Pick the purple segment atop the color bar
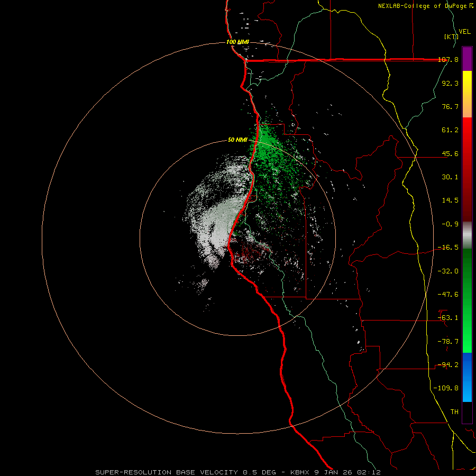Image resolution: width=476 pixels, height=476 pixels. coord(467,59)
